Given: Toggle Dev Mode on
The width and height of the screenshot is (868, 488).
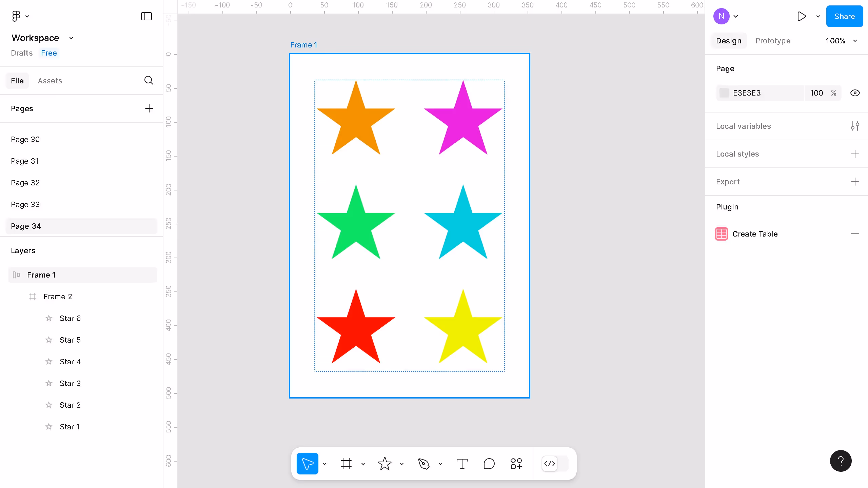Looking at the screenshot, I should 549,464.
